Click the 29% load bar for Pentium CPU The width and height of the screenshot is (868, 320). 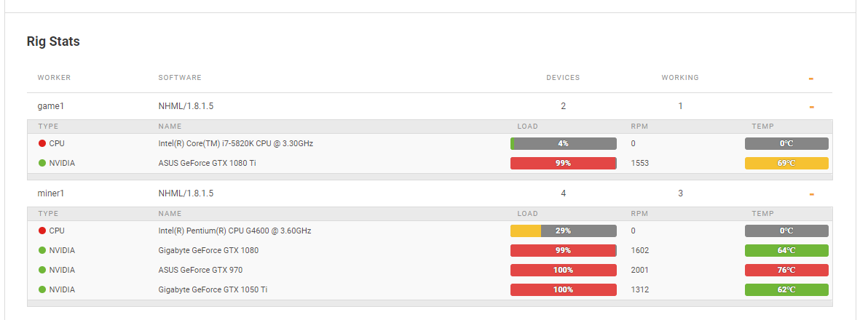point(564,231)
